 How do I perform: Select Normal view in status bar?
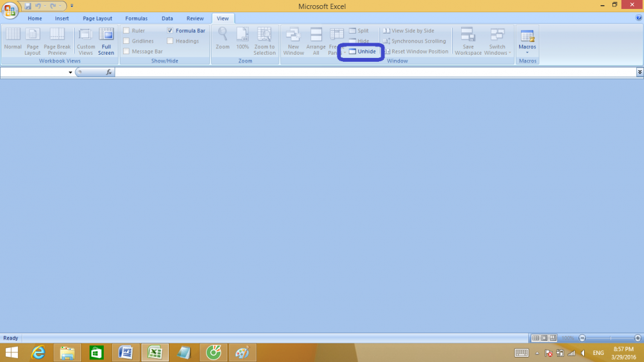point(536,338)
